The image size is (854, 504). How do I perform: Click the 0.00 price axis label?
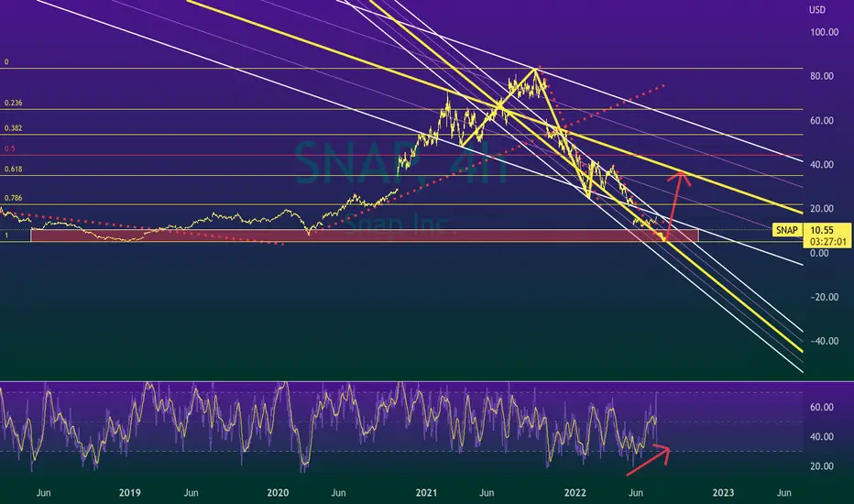[819, 253]
